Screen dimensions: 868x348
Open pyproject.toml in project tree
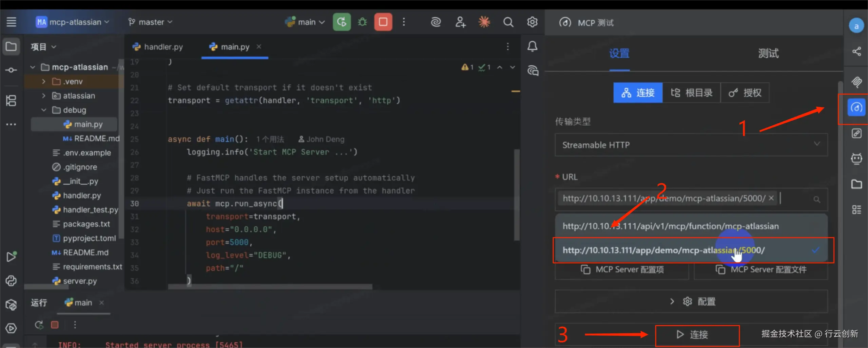[84, 238]
